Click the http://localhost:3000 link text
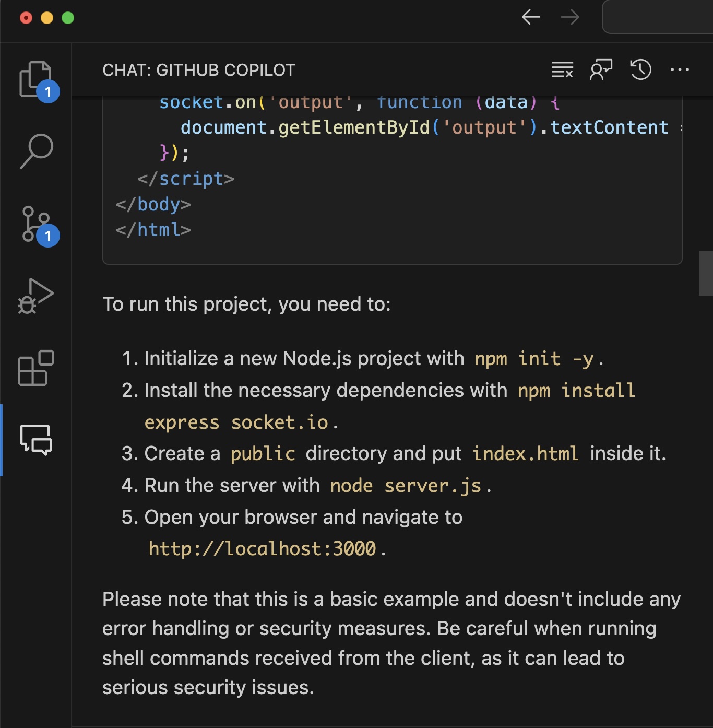The height and width of the screenshot is (728, 713). 262,549
